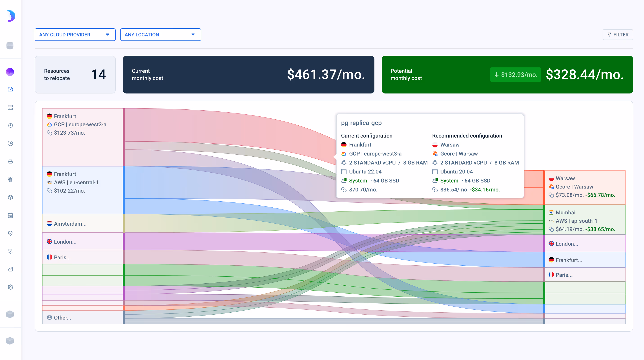Click the Resources to relocate card
Viewport: 644px width, 360px height.
click(75, 75)
